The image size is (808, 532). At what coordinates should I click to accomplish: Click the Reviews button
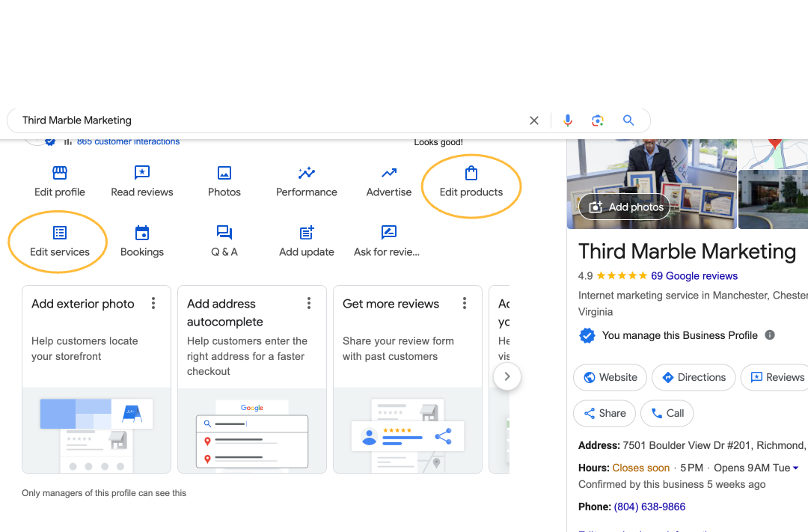pos(777,377)
